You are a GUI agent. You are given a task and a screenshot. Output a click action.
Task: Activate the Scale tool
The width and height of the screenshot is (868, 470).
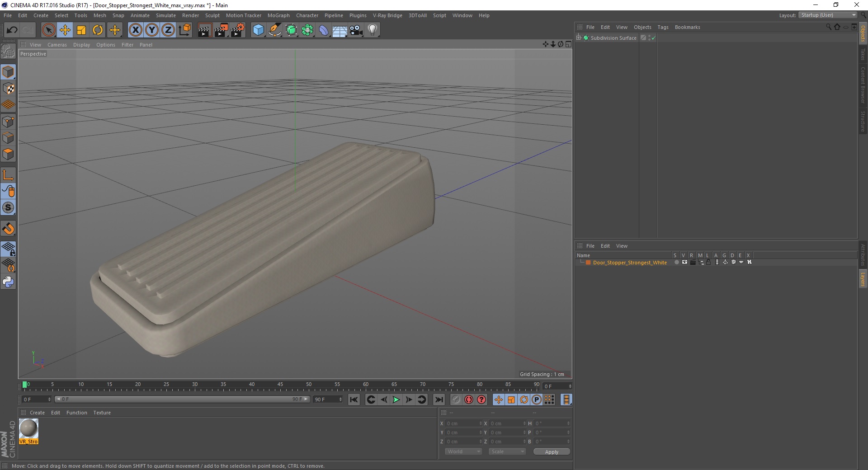pos(81,30)
